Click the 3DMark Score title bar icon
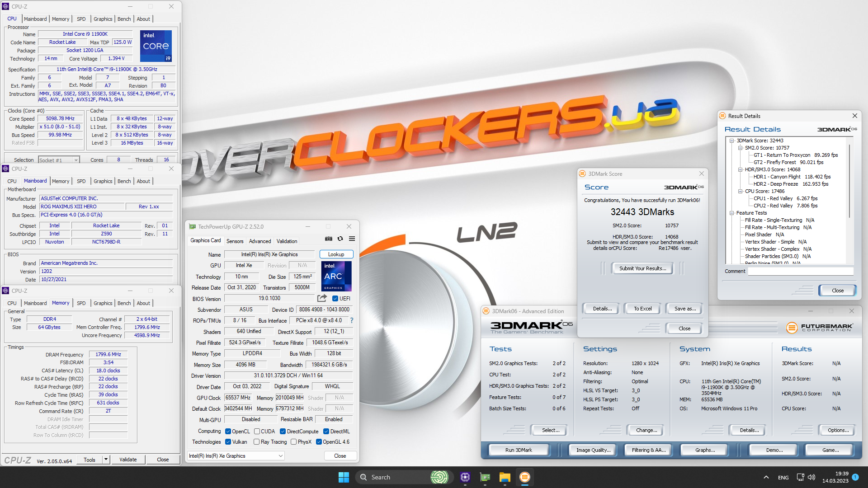 [582, 174]
